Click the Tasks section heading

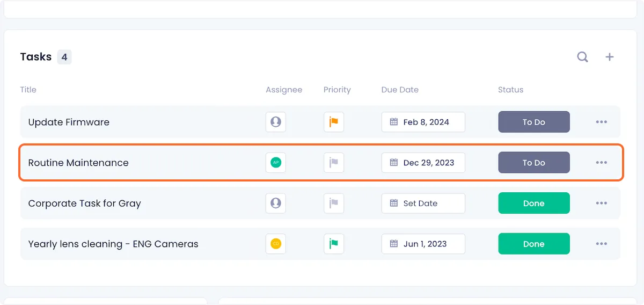(x=36, y=57)
